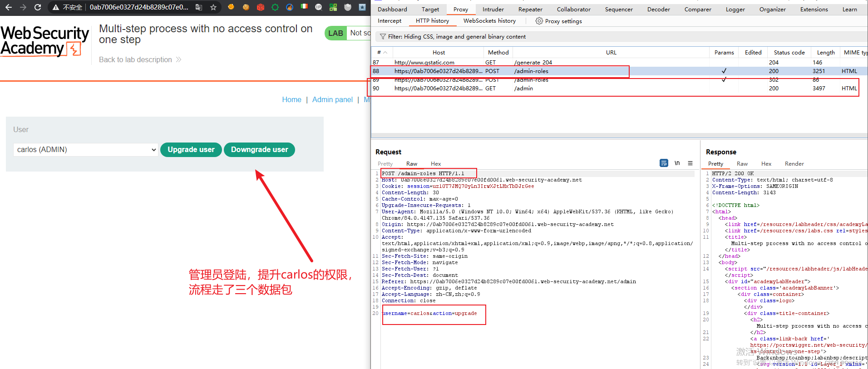Reload the page in the browser
Image resolution: width=868 pixels, height=369 pixels.
[x=38, y=7]
